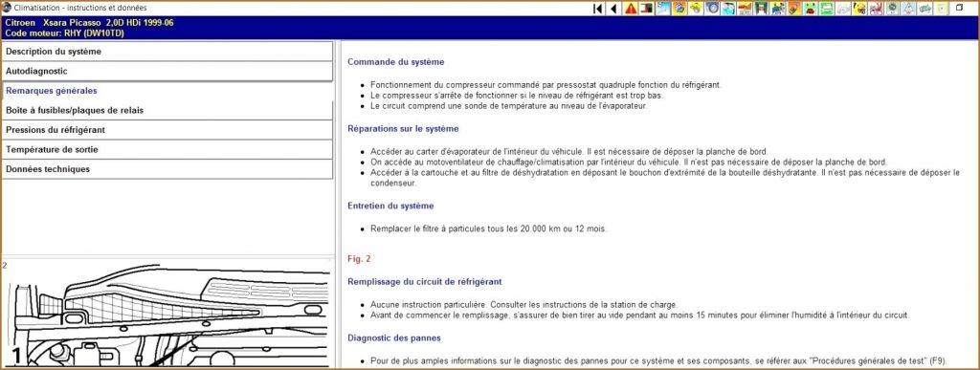Viewport: 980px width, 370px height.
Task: Click the restore window button
Action: [x=959, y=8]
